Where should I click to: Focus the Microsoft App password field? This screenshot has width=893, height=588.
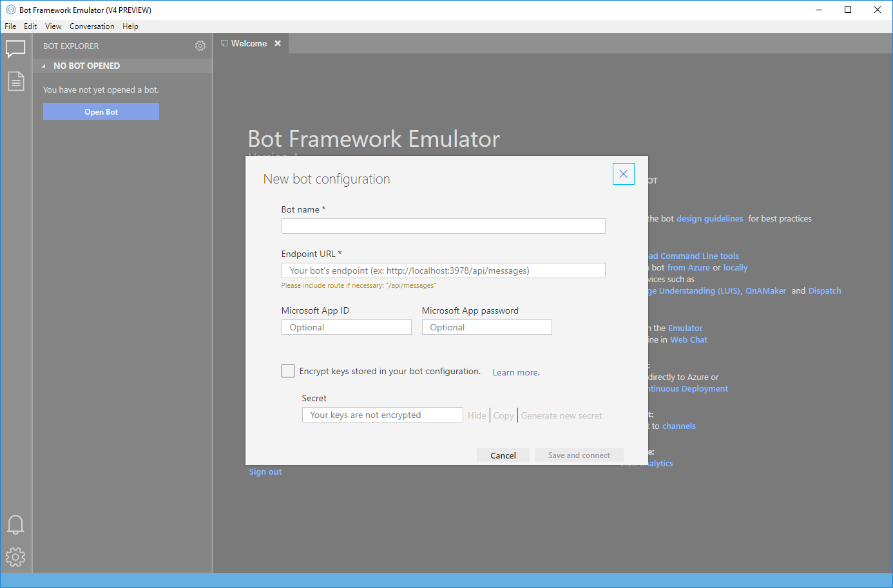point(487,327)
